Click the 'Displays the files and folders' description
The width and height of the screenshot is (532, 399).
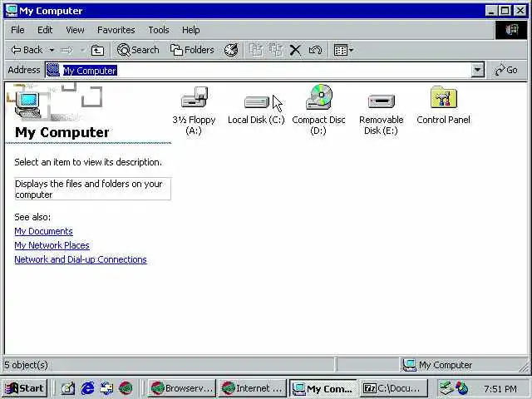pos(92,189)
